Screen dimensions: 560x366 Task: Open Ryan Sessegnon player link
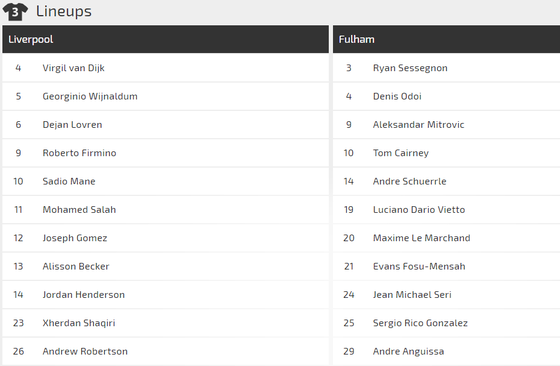point(410,68)
